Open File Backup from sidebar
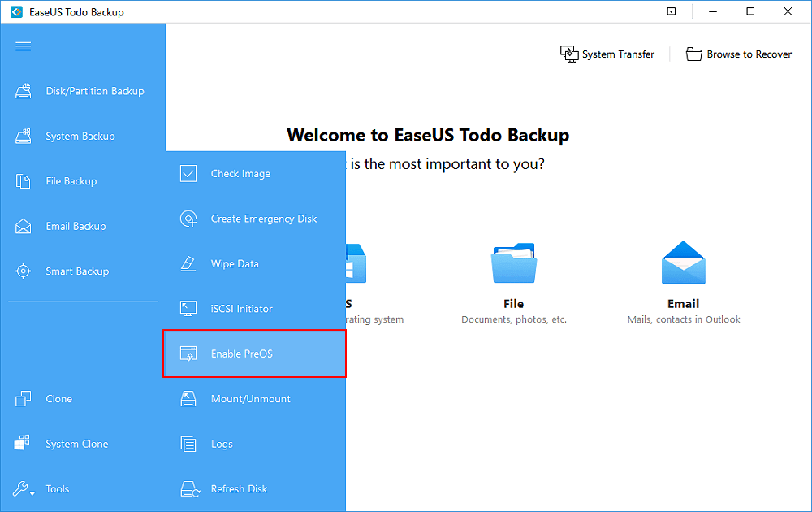812x512 pixels. pyautogui.click(x=71, y=181)
